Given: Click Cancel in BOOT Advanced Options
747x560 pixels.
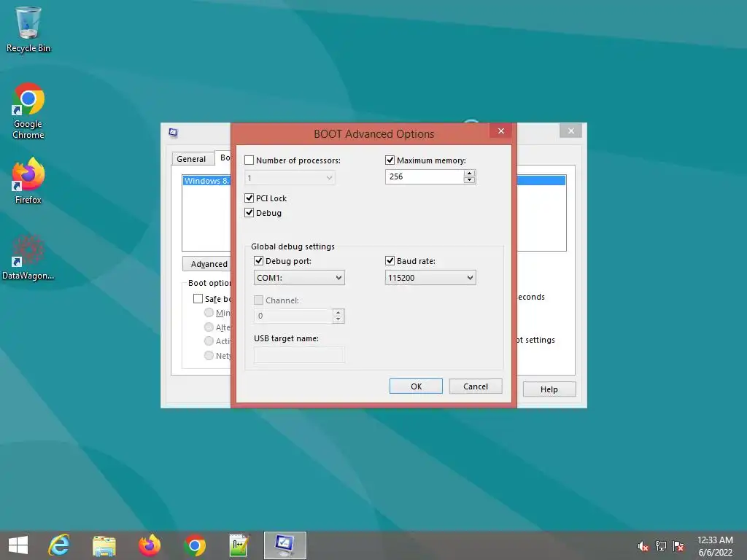Looking at the screenshot, I should pos(476,386).
